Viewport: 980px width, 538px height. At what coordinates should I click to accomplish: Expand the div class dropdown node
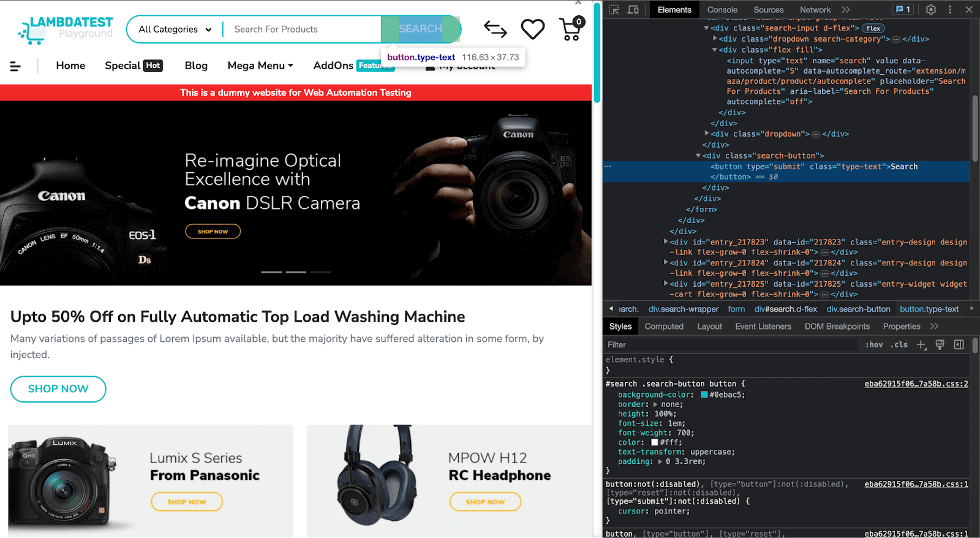tap(707, 133)
